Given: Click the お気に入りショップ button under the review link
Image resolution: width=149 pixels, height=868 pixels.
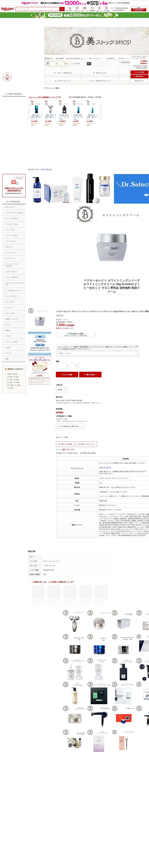Looking at the screenshot, I should click(86, 444).
